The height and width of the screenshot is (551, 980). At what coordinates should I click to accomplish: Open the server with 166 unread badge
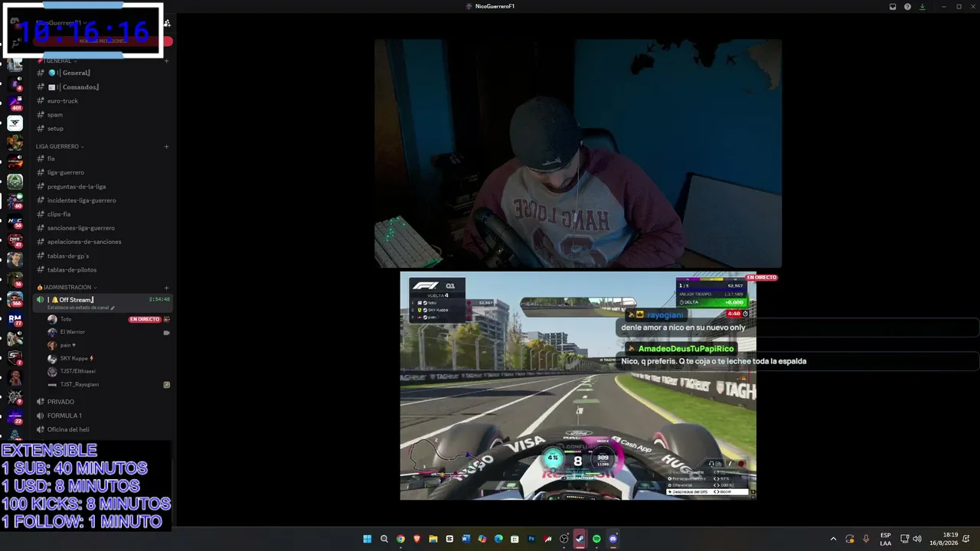tap(15, 299)
